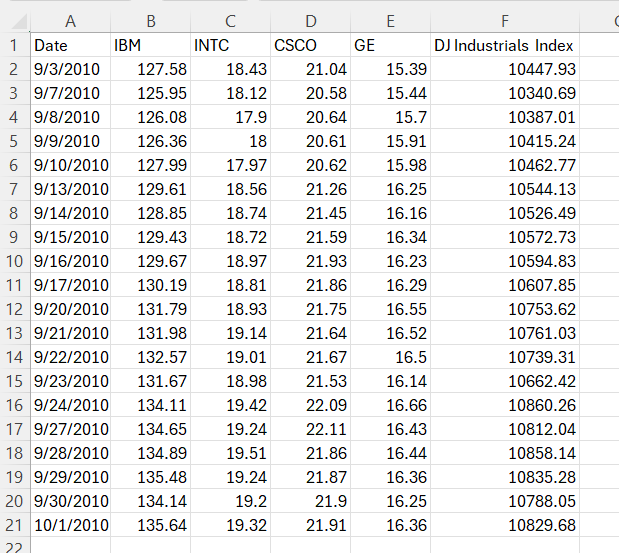Select GE value 16.55

tap(390, 309)
